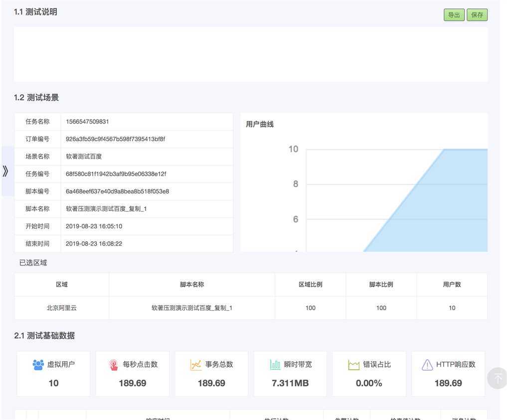Click the 北京阿里云 region cell
Image resolution: width=507 pixels, height=420 pixels.
[62, 308]
